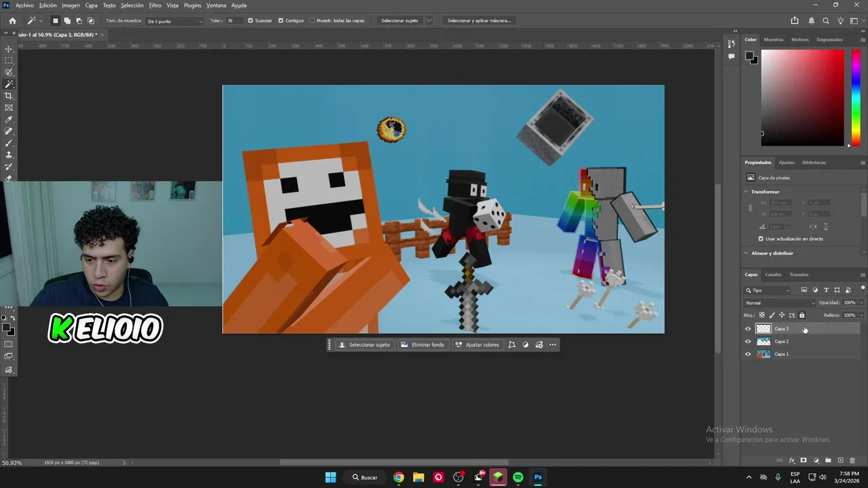
Task: Click Ajustar colores button
Action: 477,345
